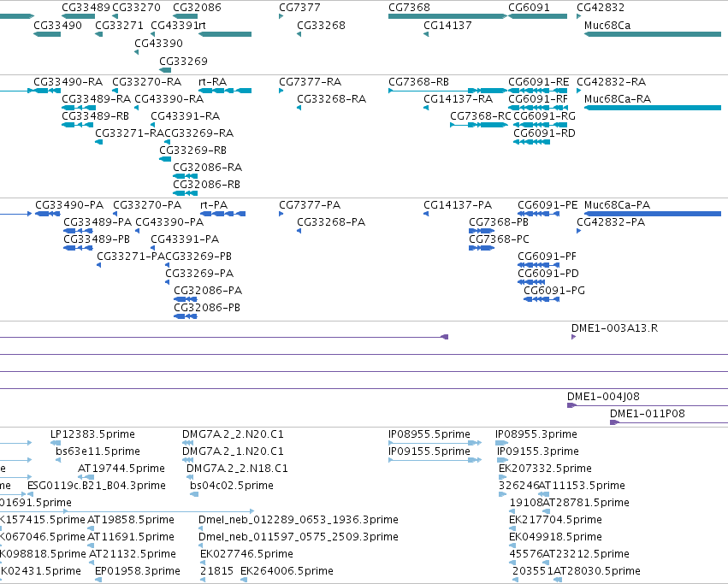Viewport: 728px width, 584px height.
Task: Select the CG32086 gene label
Action: click(x=197, y=8)
